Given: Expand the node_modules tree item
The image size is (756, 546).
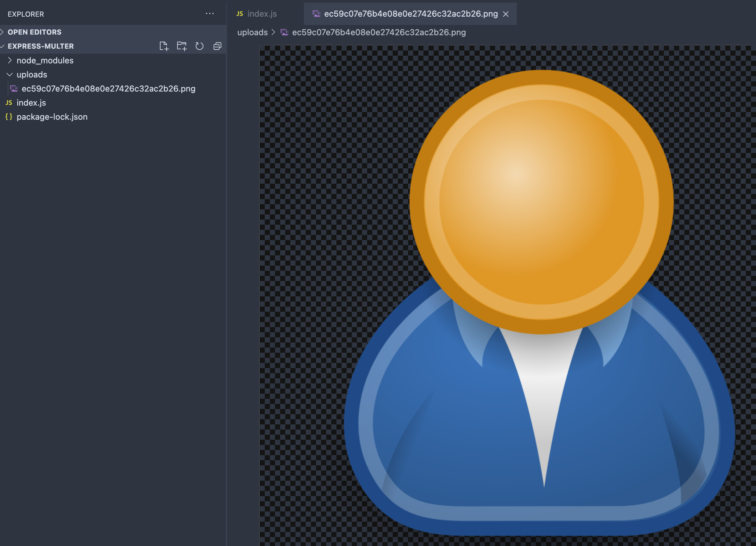Looking at the screenshot, I should coord(11,60).
